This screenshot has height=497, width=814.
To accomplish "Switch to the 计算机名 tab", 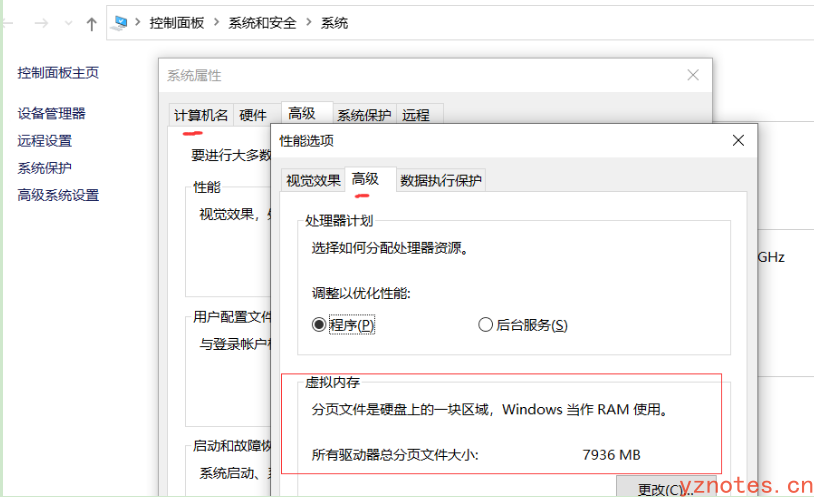I will tap(201, 115).
